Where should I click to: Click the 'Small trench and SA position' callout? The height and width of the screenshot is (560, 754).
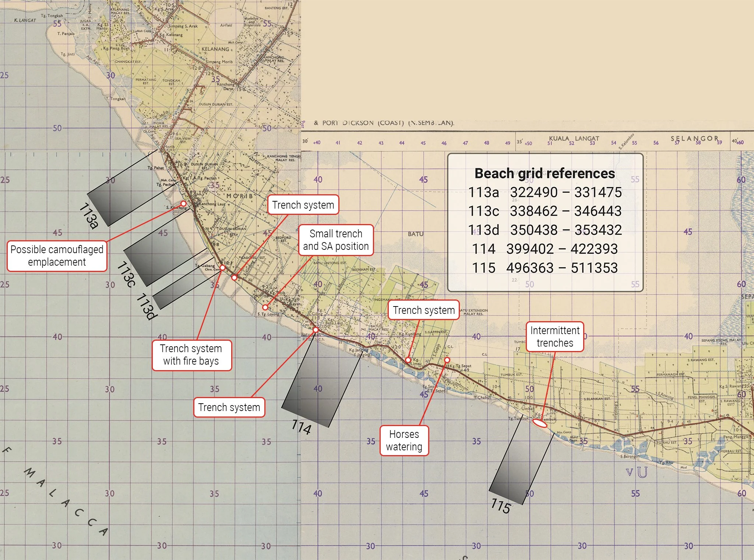(336, 240)
